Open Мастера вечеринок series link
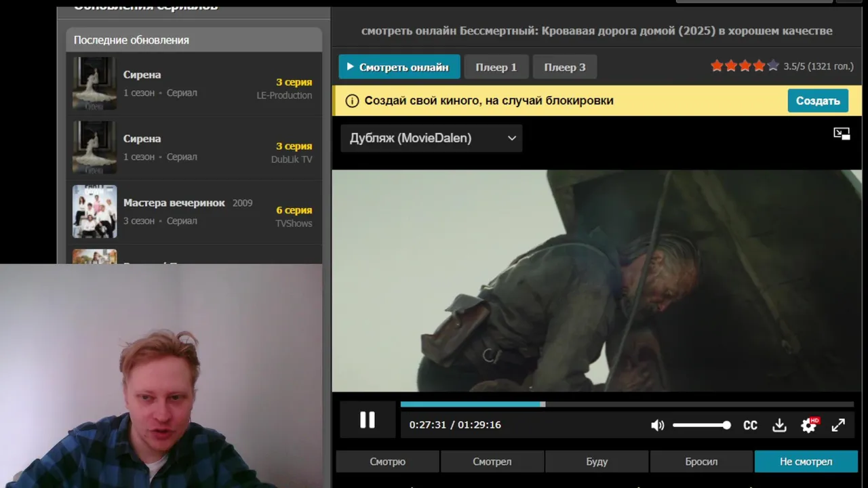868x488 pixels. [x=174, y=203]
